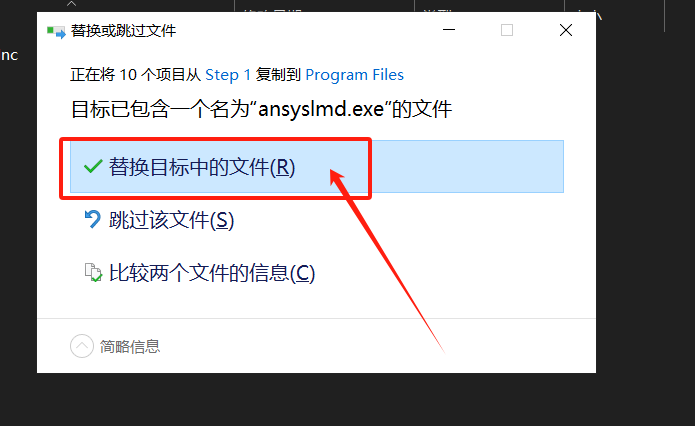Click the 正在将 10 个项目从 status text

136,75
